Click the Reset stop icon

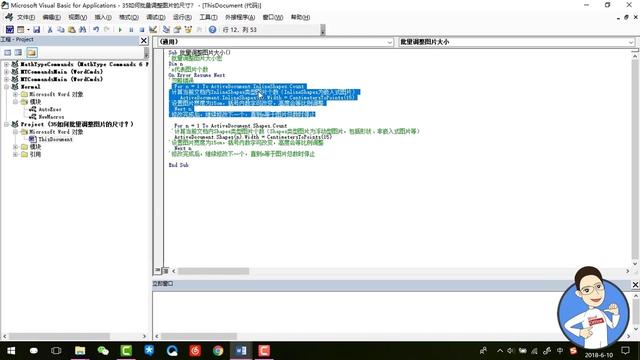[142, 29]
